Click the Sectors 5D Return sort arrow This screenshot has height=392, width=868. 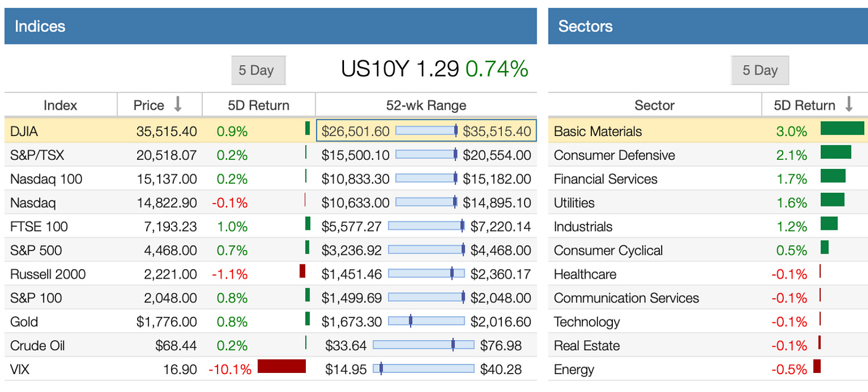coord(850,105)
